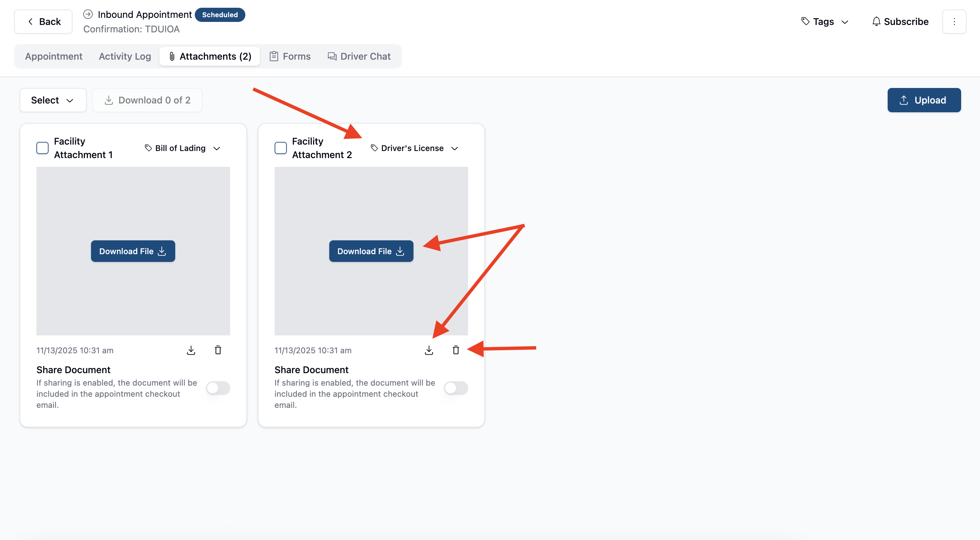Open the Forms tab

pyautogui.click(x=290, y=56)
